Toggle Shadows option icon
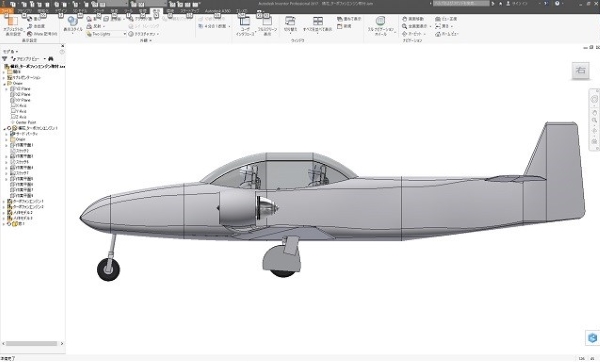Viewport: 600px width, 362px height. pyautogui.click(x=89, y=19)
